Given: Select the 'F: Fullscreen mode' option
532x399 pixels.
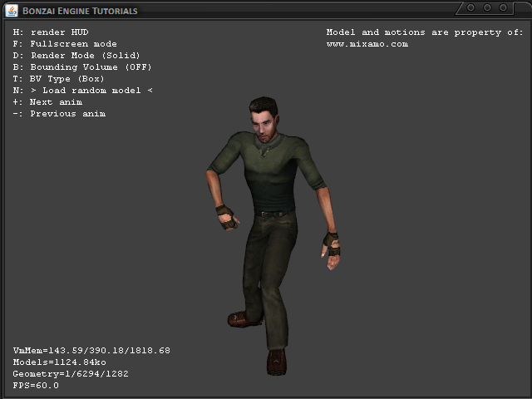Looking at the screenshot, I should (65, 44).
